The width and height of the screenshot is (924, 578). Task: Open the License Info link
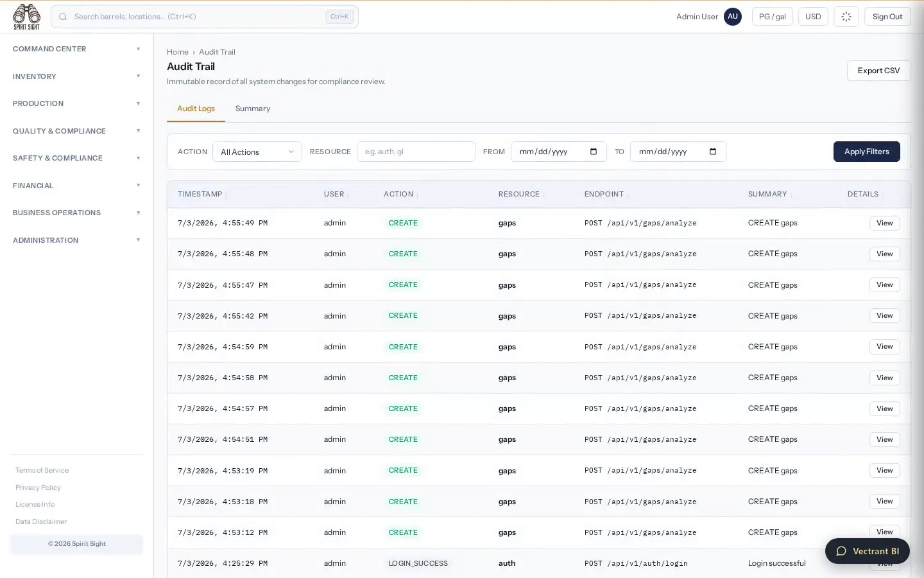click(x=35, y=504)
